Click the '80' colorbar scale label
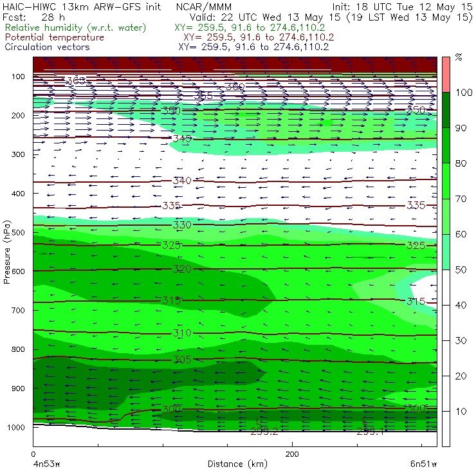 coord(461,163)
